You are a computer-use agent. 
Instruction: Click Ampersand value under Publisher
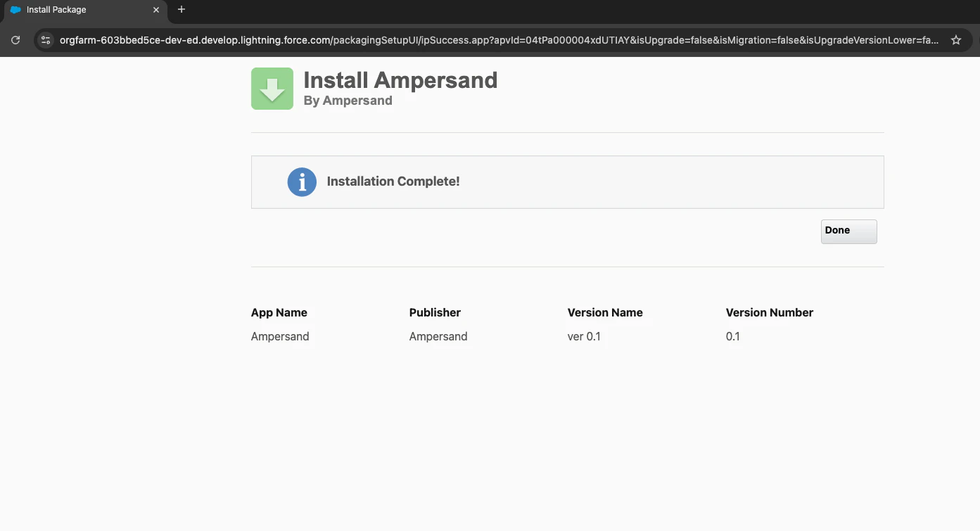438,337
